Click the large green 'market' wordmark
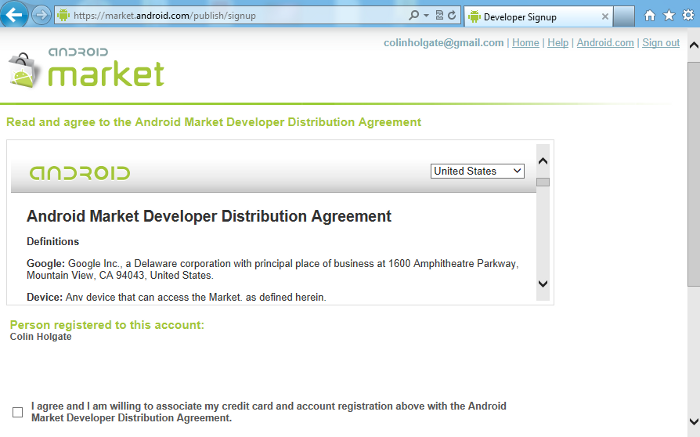 [106, 74]
